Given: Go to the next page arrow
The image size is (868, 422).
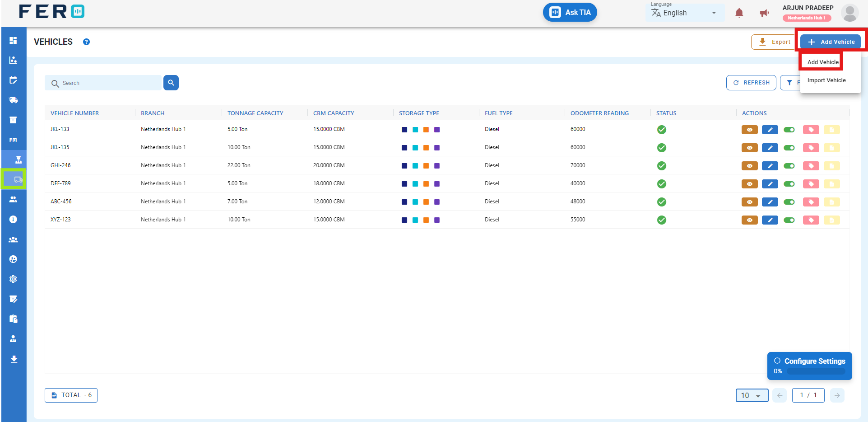Looking at the screenshot, I should pos(837,395).
